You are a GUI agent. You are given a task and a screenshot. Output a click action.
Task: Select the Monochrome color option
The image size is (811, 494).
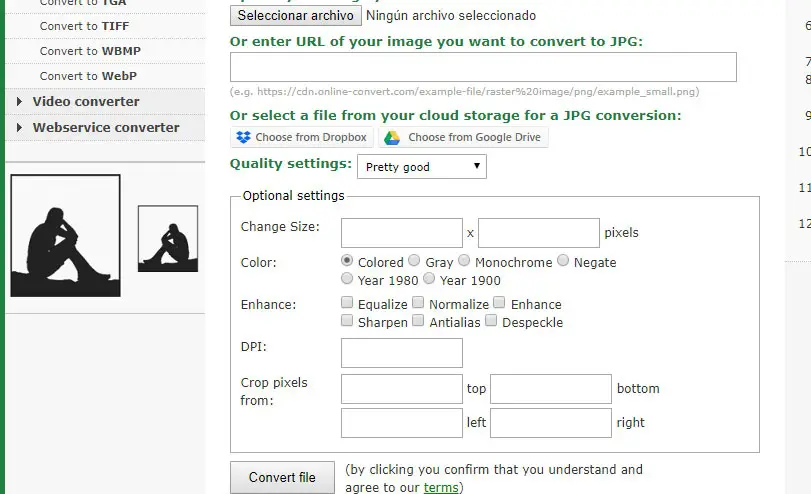(x=463, y=261)
